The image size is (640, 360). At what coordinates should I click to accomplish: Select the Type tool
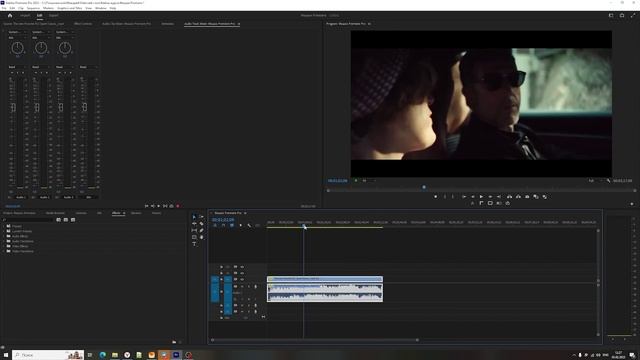[194, 244]
